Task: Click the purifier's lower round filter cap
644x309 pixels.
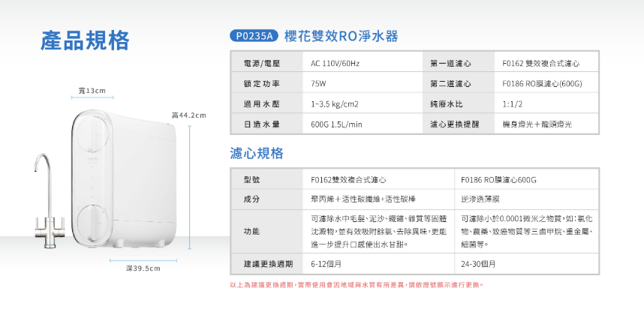Action: coord(94,224)
